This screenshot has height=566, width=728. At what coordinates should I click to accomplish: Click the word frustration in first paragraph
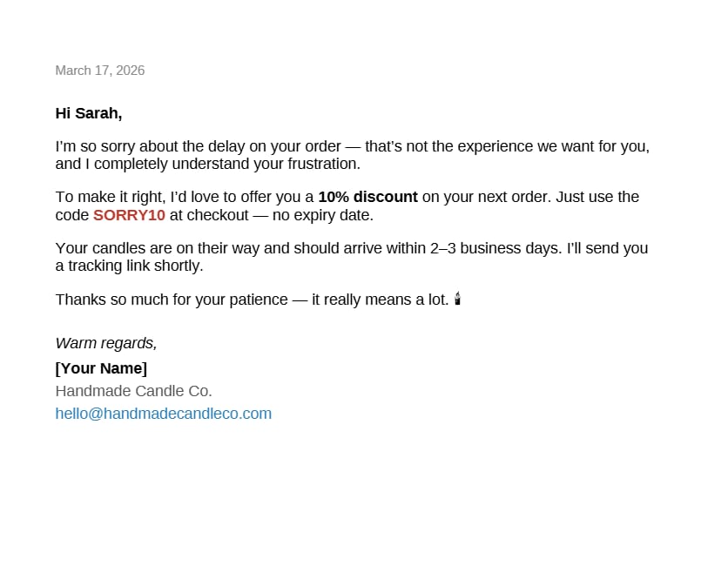pyautogui.click(x=324, y=164)
